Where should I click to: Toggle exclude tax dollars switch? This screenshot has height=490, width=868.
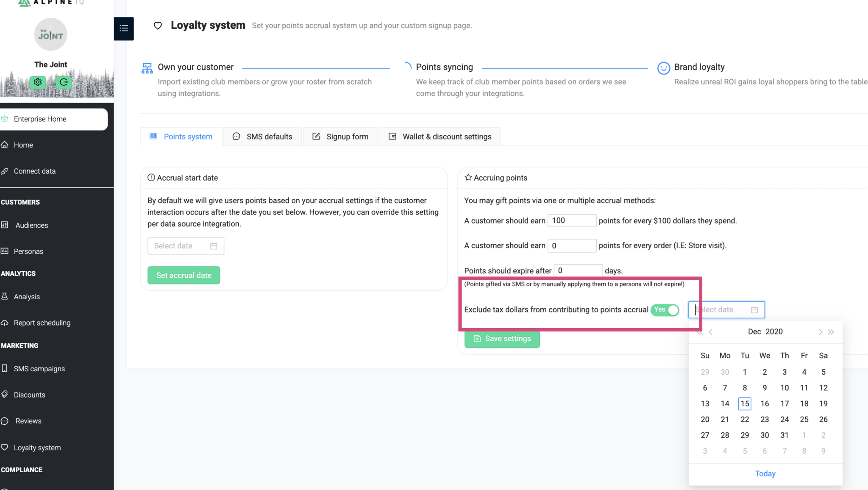coord(665,310)
